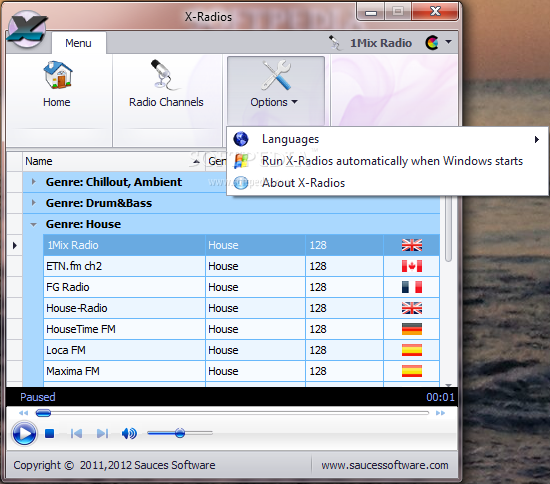Click the 128 bitrate cell of FG Radio
Image resolution: width=550 pixels, height=484 pixels.
(x=344, y=287)
